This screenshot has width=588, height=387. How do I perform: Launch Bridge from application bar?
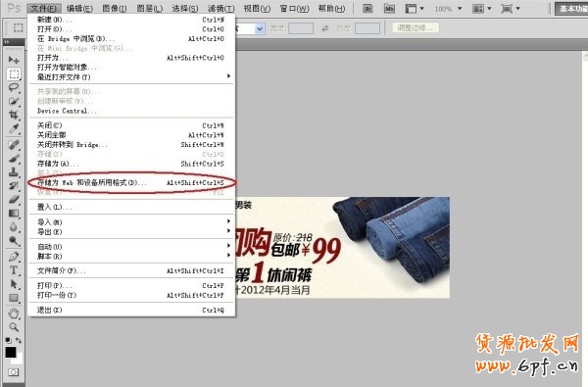(367, 9)
